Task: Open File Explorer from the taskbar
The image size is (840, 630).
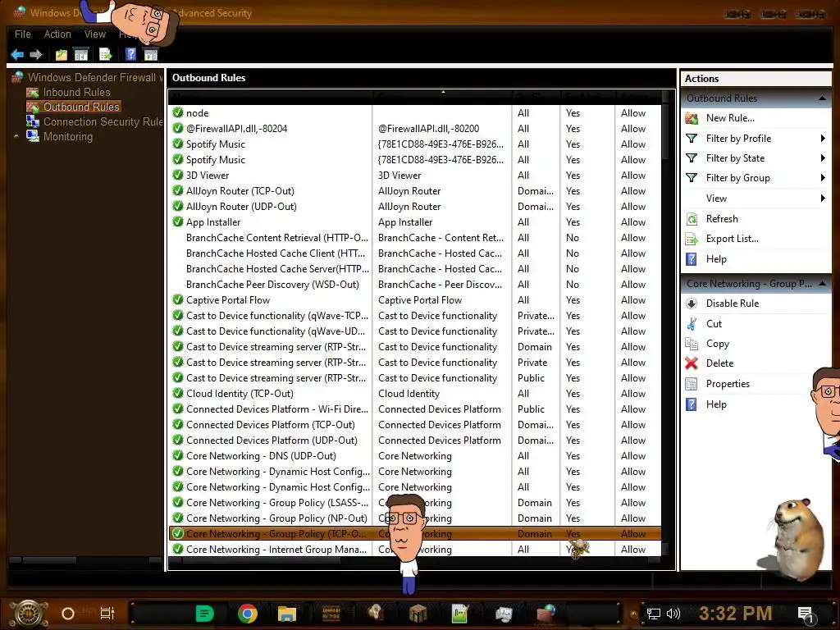Action: (287, 614)
